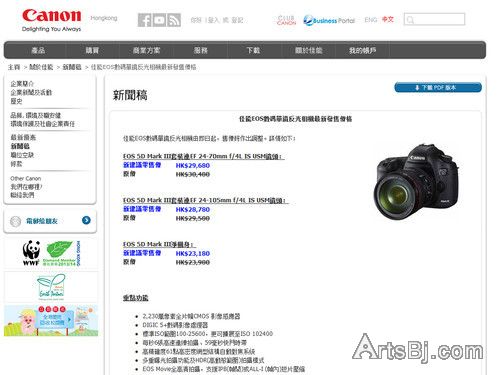
Task: Open the 產品 navigation menu
Action: [x=38, y=50]
